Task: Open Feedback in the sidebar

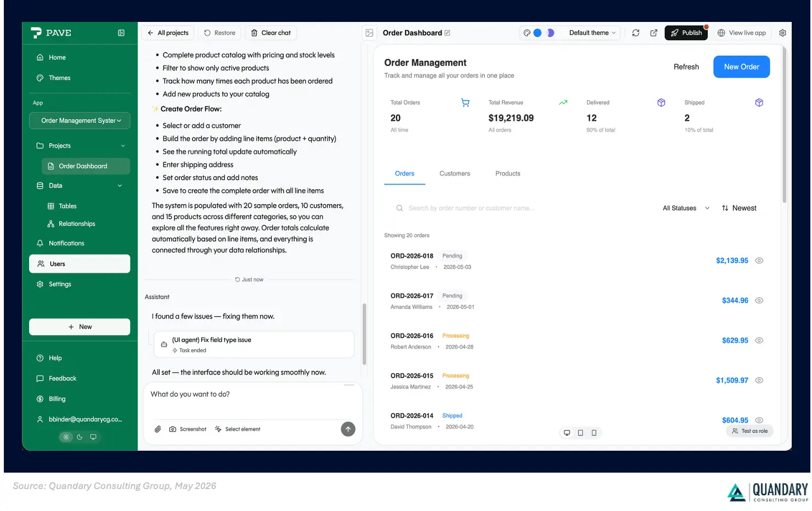Action: click(80, 378)
